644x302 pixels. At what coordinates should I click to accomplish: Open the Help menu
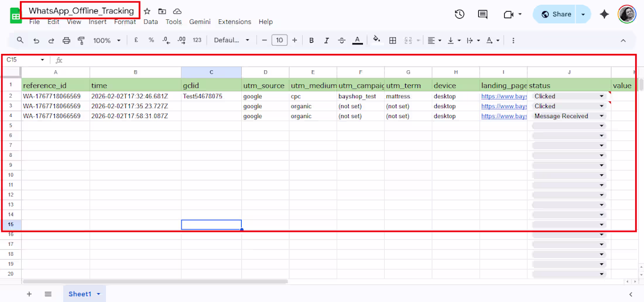(266, 22)
